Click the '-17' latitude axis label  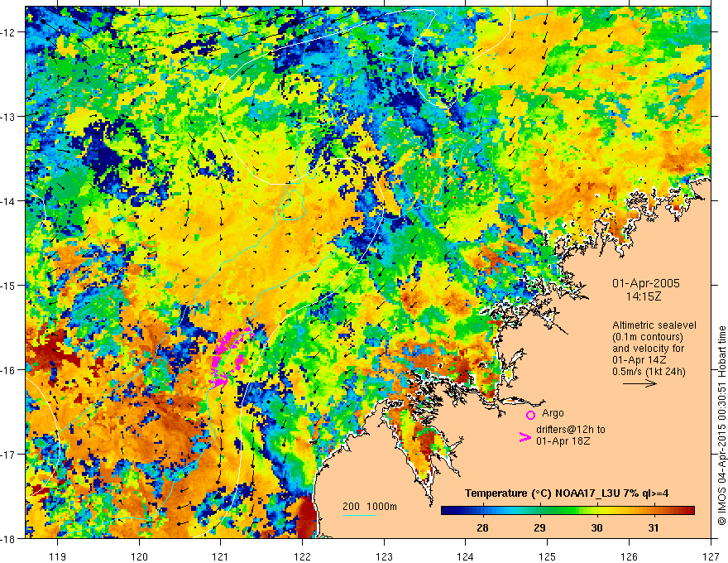(x=8, y=454)
